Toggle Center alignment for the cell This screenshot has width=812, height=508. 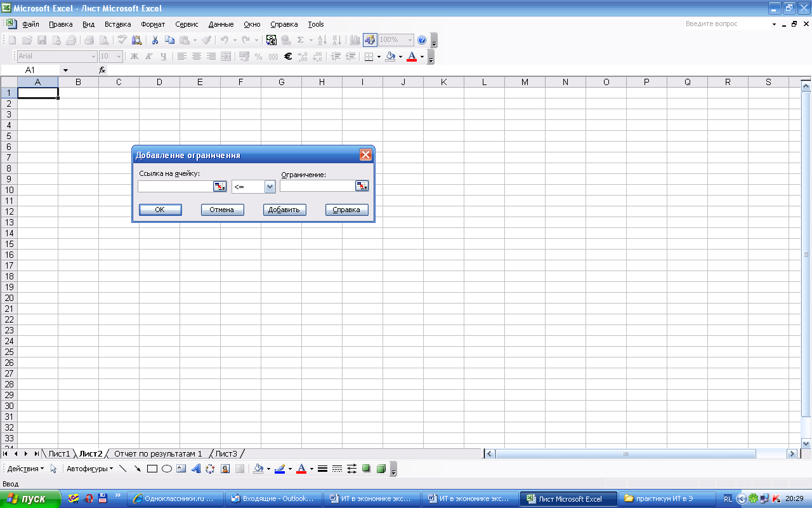(x=197, y=57)
